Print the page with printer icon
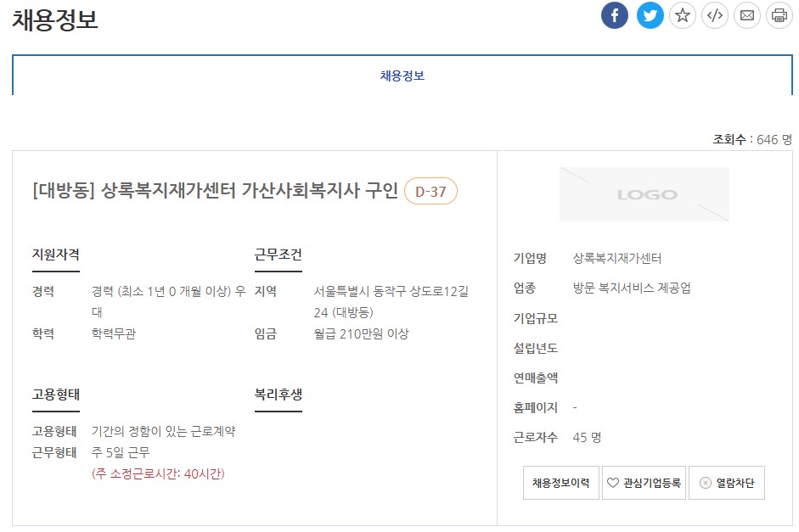 (779, 15)
